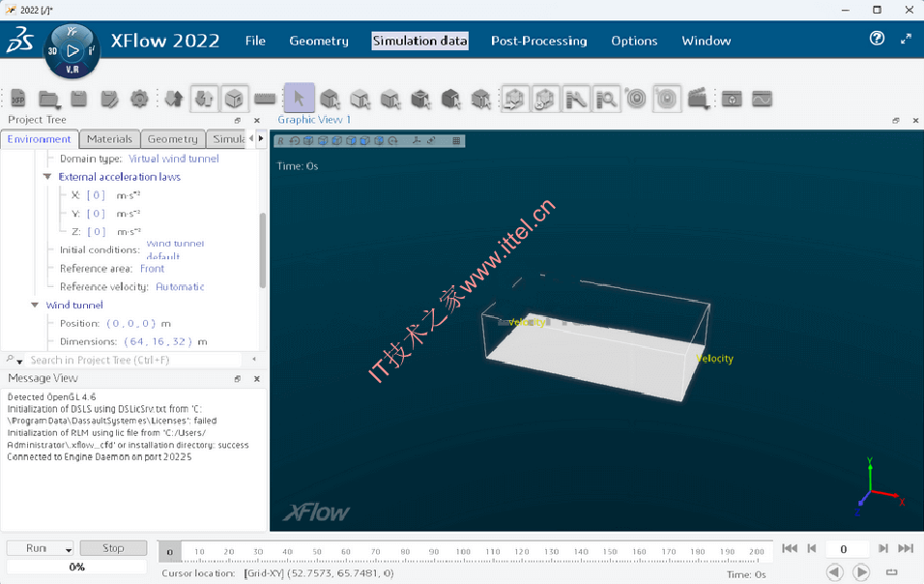This screenshot has width=924, height=584.
Task: Click the axis icon in Graphic View toolbar
Action: click(417, 141)
